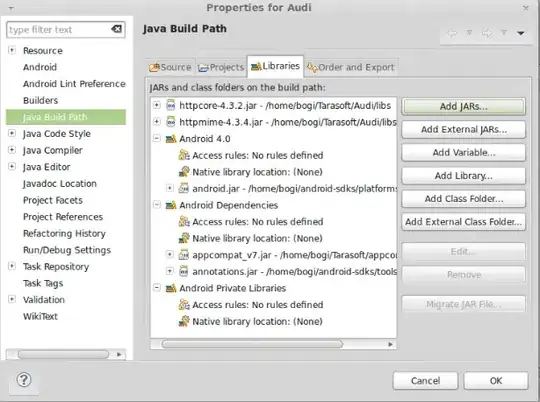Click into the type filter text field

pyautogui.click(x=59, y=30)
